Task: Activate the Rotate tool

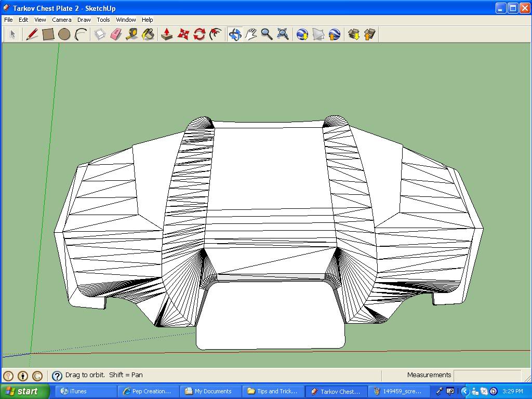Action: [199, 34]
